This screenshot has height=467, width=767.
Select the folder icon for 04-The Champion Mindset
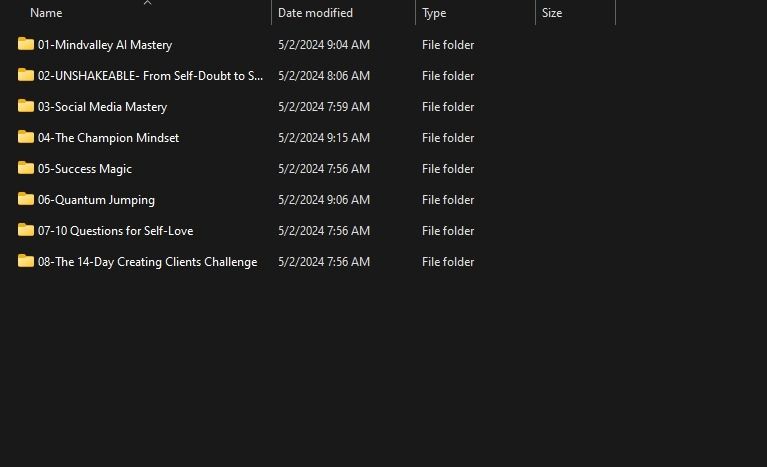(26, 137)
